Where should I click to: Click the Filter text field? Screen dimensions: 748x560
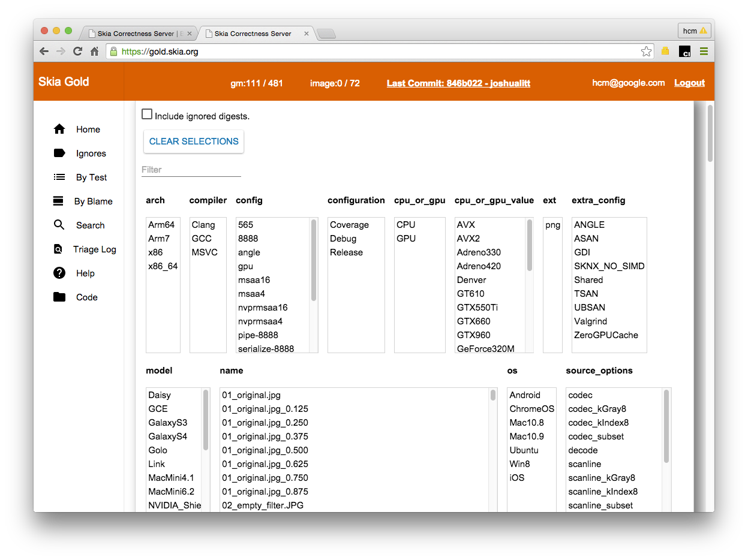[x=191, y=170]
